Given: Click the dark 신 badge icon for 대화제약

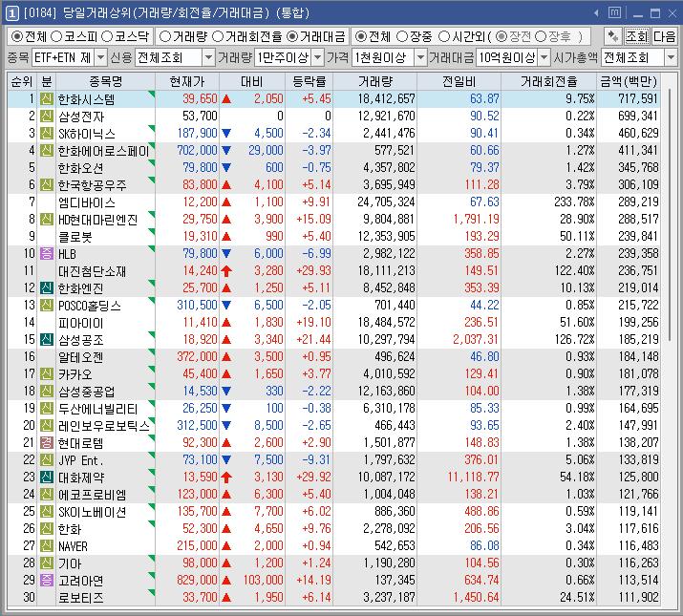Looking at the screenshot, I should coord(47,477).
